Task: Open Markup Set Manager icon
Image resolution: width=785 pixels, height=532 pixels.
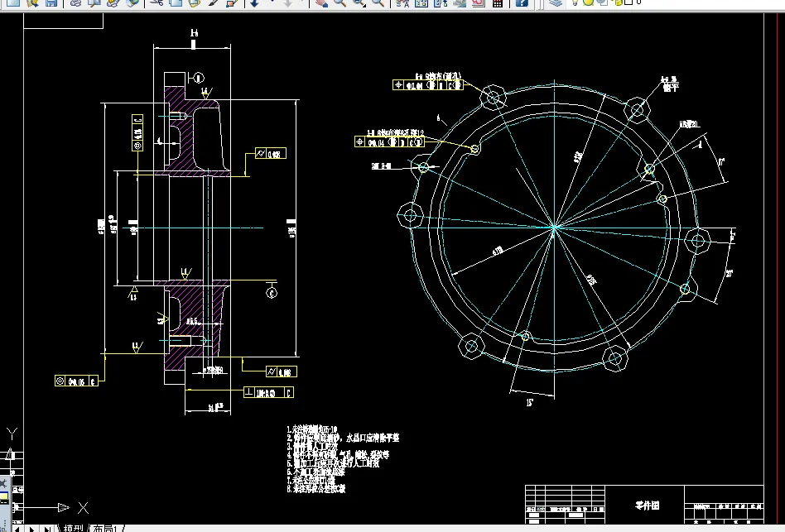Action: (478, 2)
